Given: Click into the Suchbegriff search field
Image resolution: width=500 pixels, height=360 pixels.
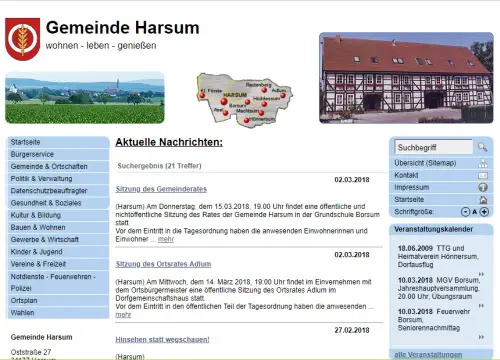Looking at the screenshot, I should pos(434,147).
